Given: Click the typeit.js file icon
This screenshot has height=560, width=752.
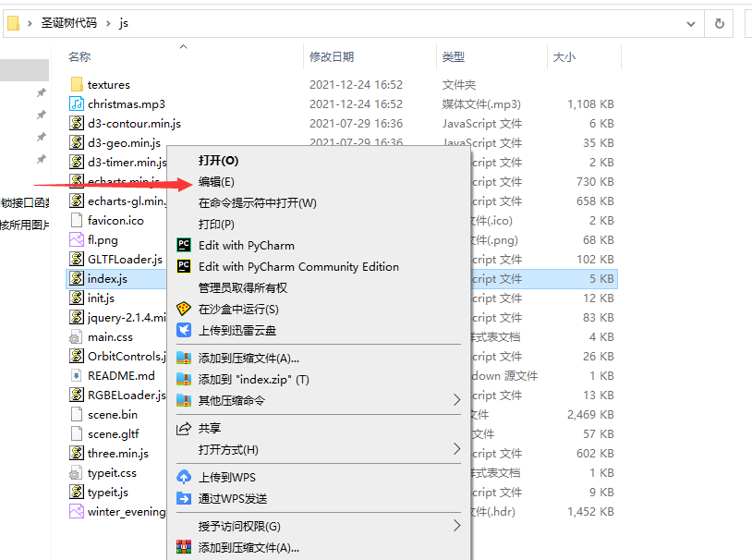Looking at the screenshot, I should point(77,492).
